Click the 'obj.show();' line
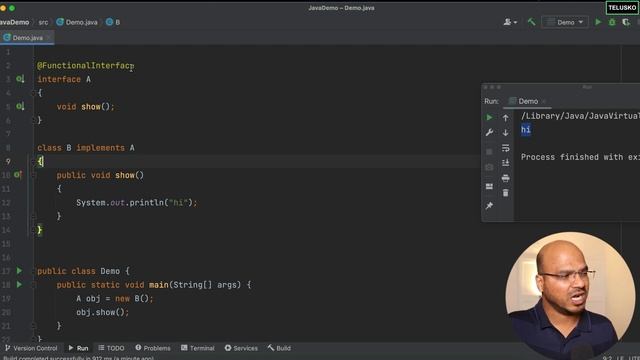The image size is (640, 360). (x=102, y=312)
